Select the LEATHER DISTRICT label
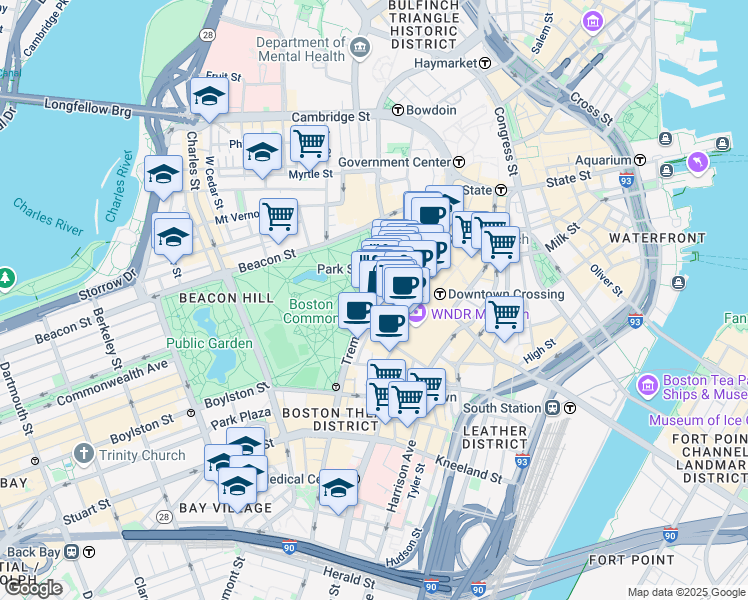Image resolution: width=748 pixels, height=600 pixels. click(495, 437)
